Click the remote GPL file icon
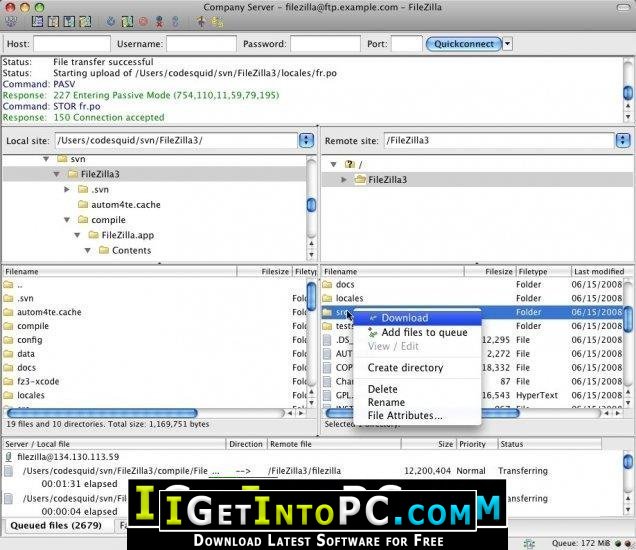This screenshot has width=636, height=550. pos(327,395)
